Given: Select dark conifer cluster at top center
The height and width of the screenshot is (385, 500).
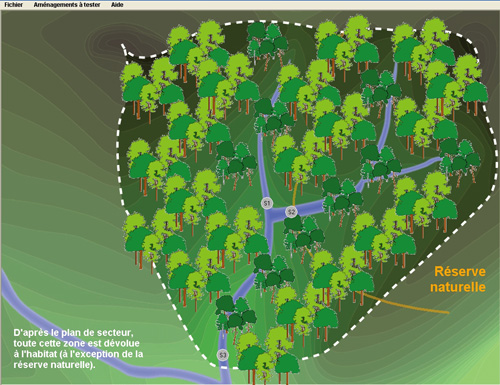Looking at the screenshot, I should pos(267,43).
